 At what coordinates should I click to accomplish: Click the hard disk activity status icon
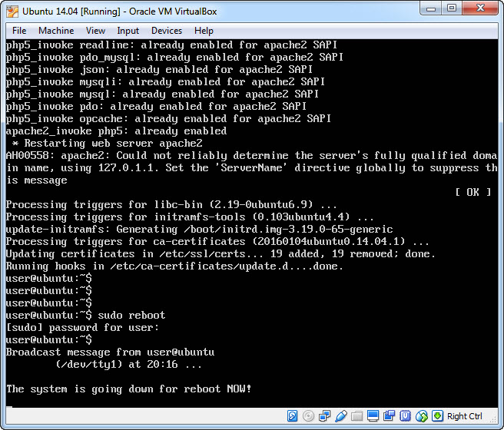292,416
